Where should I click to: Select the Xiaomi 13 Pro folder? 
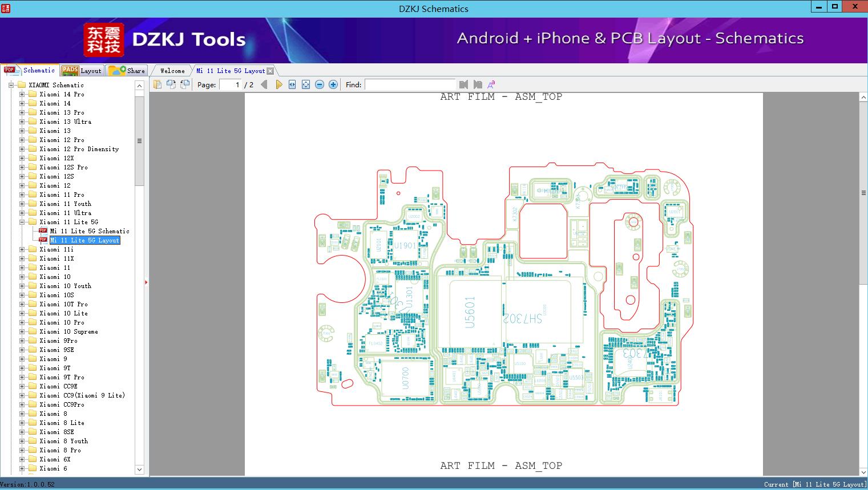tap(62, 112)
